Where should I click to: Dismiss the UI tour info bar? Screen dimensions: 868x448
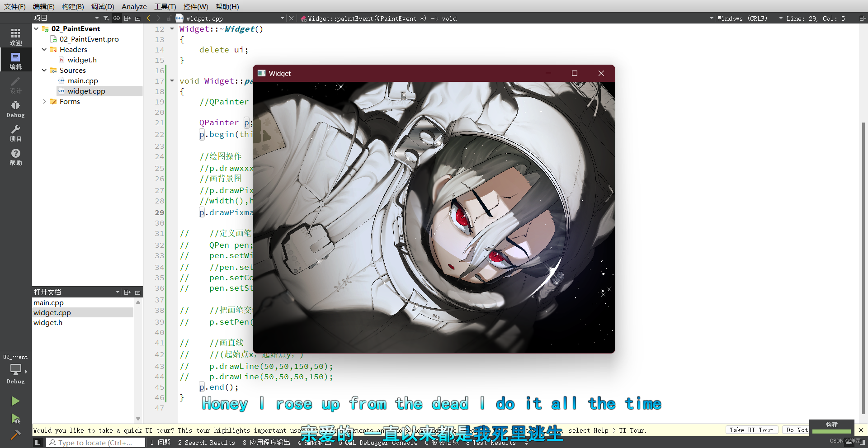861,430
